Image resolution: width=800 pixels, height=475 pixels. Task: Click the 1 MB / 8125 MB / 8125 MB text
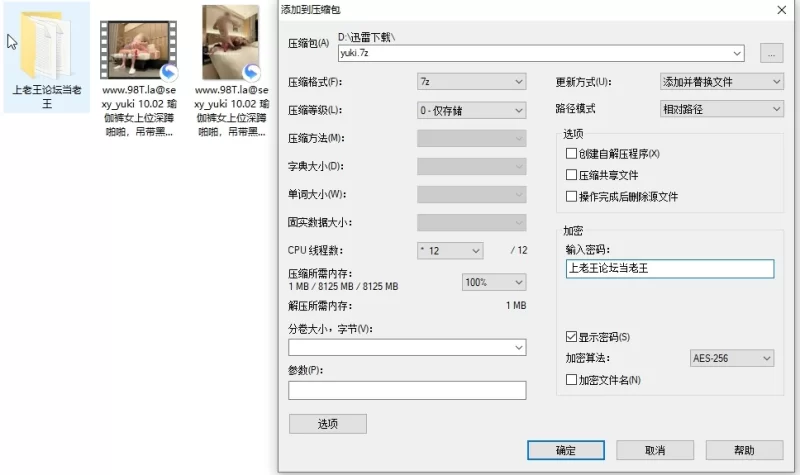click(x=343, y=286)
